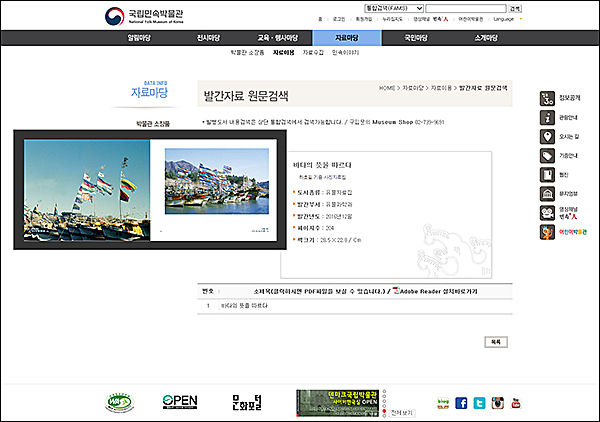Image resolution: width=600 pixels, height=422 pixels.
Task: Select the bold 자료이용 submenu item
Action: pos(284,52)
